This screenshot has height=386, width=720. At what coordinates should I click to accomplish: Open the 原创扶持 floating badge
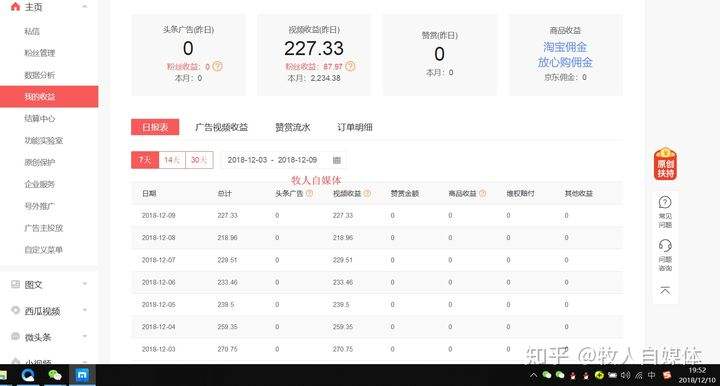click(x=665, y=164)
